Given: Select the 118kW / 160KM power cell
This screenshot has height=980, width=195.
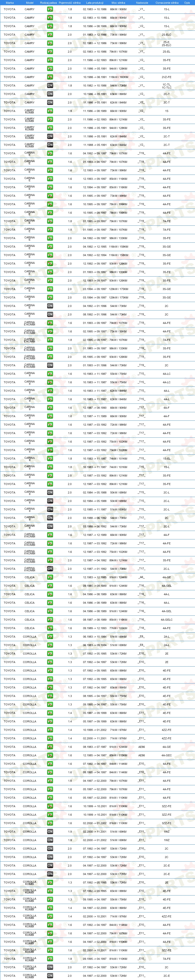Looking at the screenshot, I should coord(118,77).
